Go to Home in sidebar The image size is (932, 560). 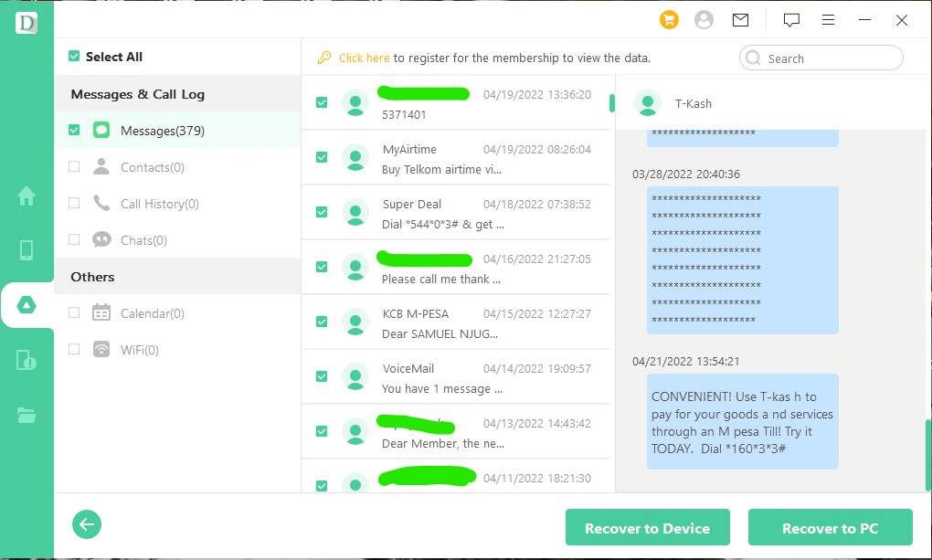click(26, 195)
